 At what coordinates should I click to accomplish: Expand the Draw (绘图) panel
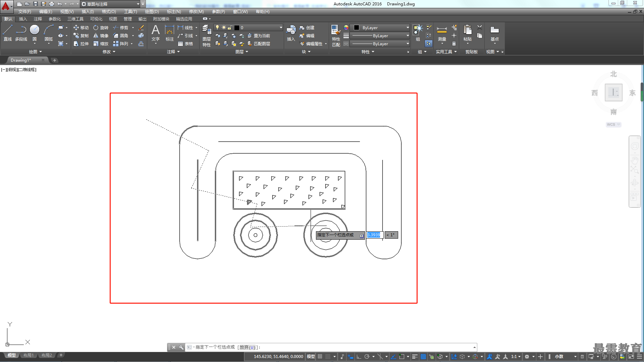[35, 52]
